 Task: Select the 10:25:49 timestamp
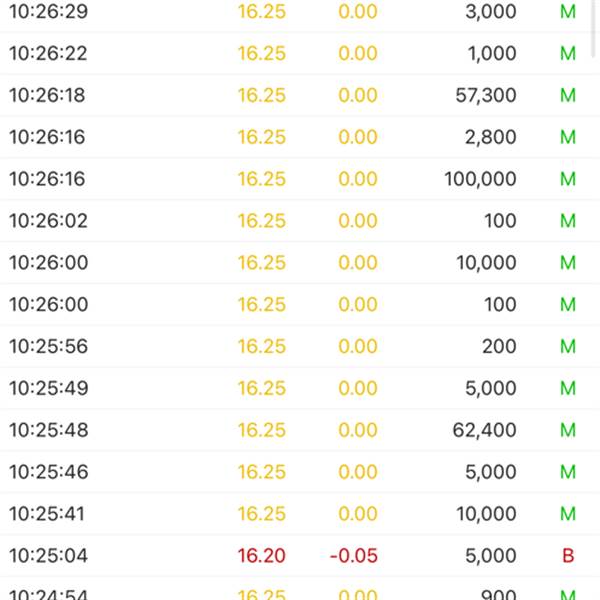[x=48, y=389]
